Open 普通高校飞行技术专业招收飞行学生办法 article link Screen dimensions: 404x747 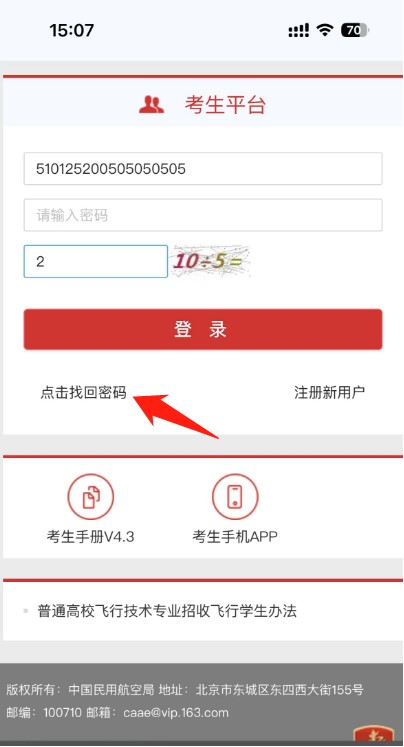pos(167,611)
